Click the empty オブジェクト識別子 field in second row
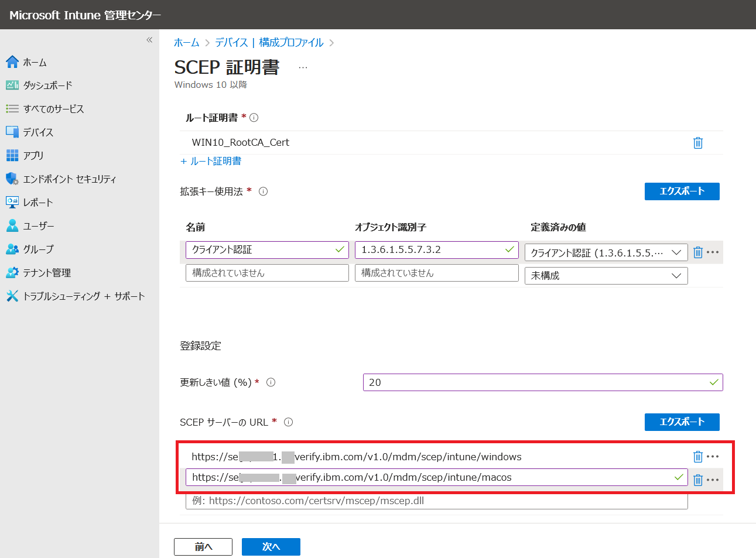The width and height of the screenshot is (756, 558). point(437,273)
